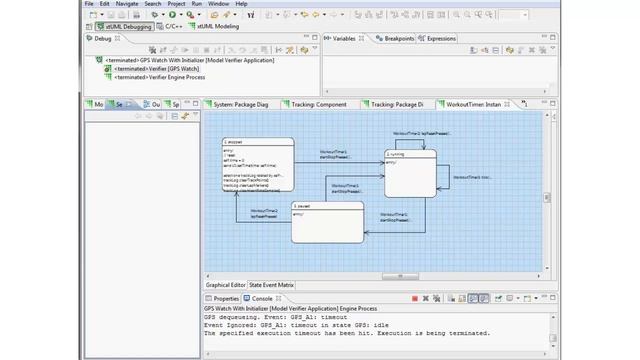Click Show Type Names icon in Variables view
640x360 pixels.
(473, 50)
